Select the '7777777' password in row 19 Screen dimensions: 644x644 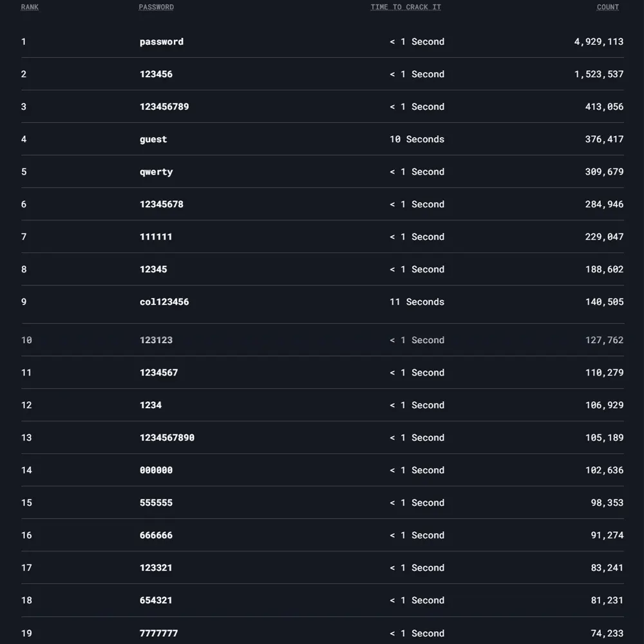click(159, 633)
